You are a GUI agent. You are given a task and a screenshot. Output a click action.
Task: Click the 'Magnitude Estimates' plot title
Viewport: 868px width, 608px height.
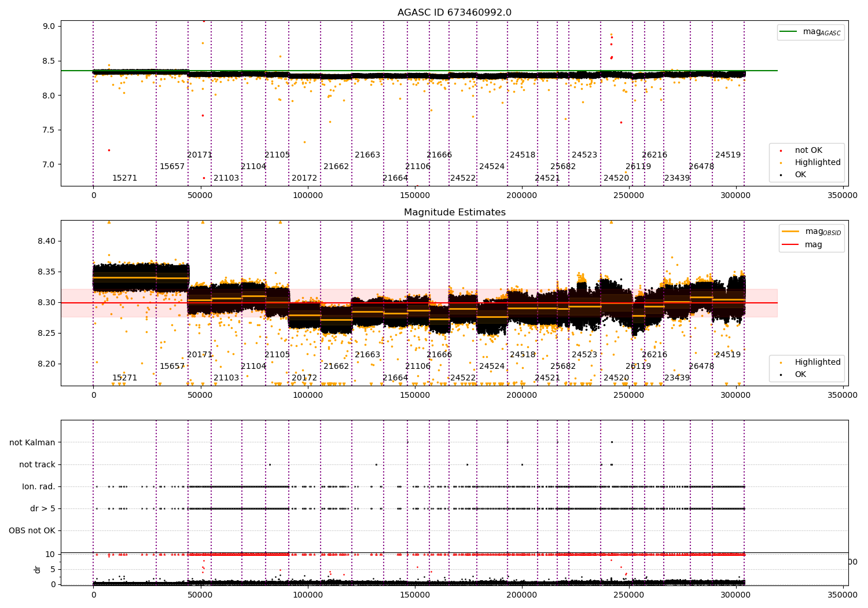pos(454,213)
